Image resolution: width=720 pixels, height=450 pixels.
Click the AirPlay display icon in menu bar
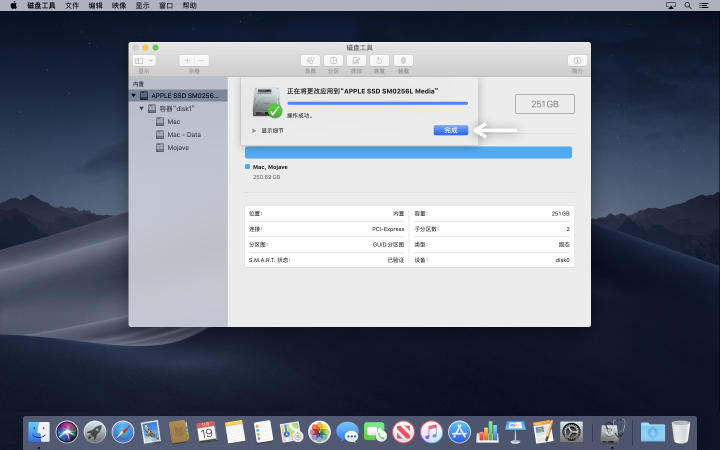671,6
